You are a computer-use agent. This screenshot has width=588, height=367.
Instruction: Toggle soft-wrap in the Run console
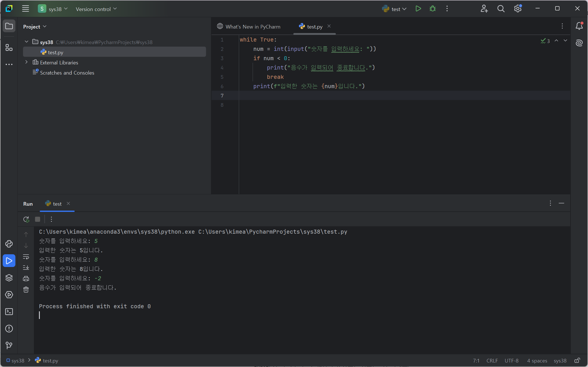point(26,257)
